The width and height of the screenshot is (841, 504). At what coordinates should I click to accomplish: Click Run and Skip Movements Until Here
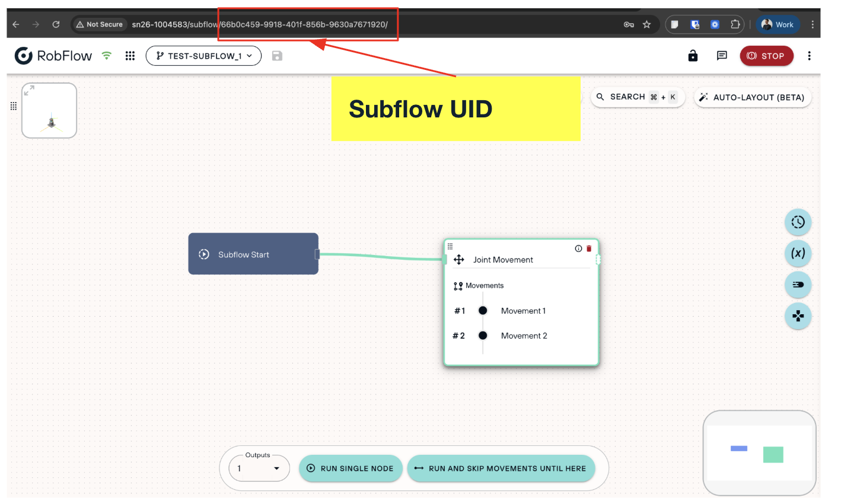(x=501, y=468)
